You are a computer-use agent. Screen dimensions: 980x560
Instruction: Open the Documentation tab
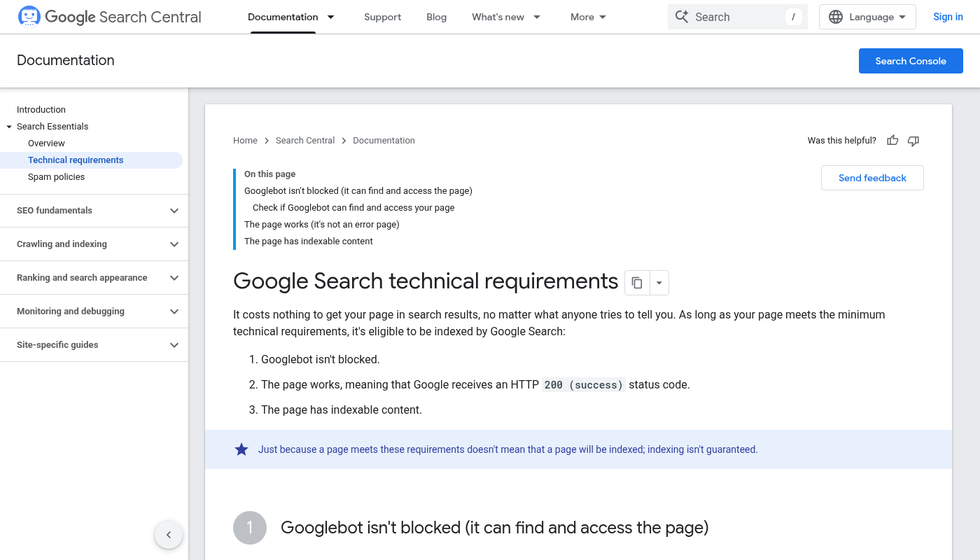pyautogui.click(x=283, y=17)
